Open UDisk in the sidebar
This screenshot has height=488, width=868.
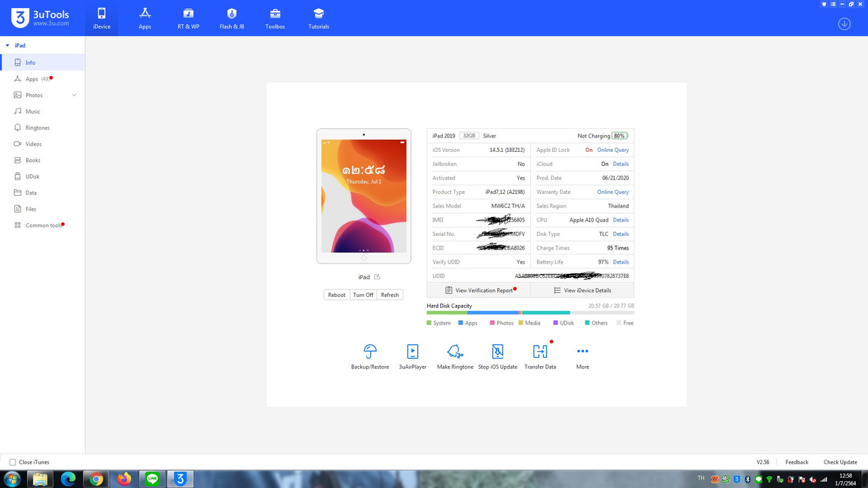click(42, 176)
